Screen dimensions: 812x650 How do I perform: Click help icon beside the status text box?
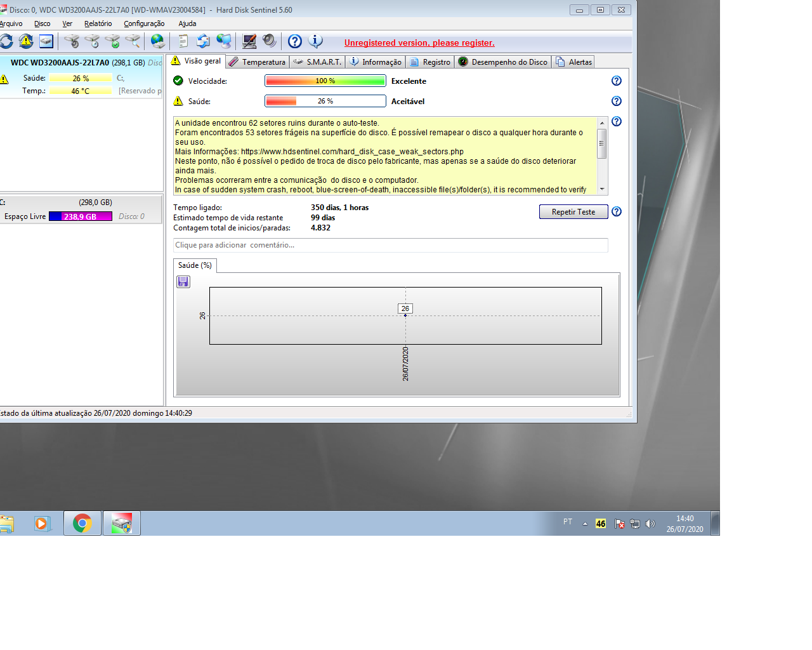(x=617, y=121)
